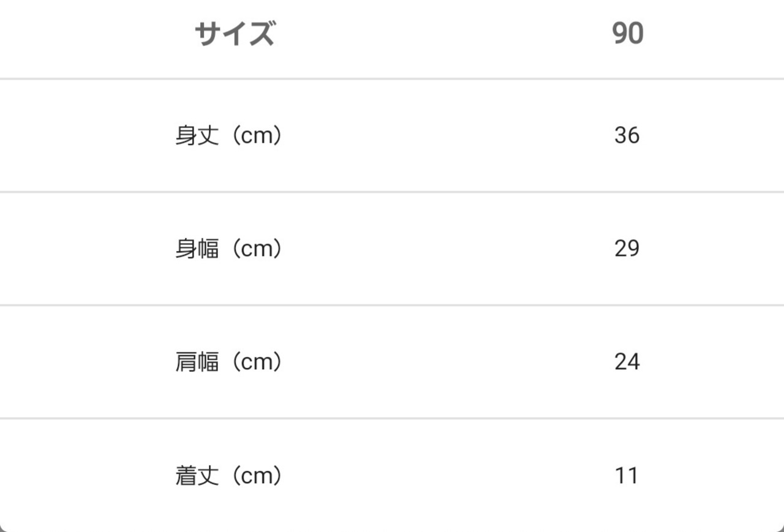
Task: Click the 90 size column header
Action: point(627,34)
